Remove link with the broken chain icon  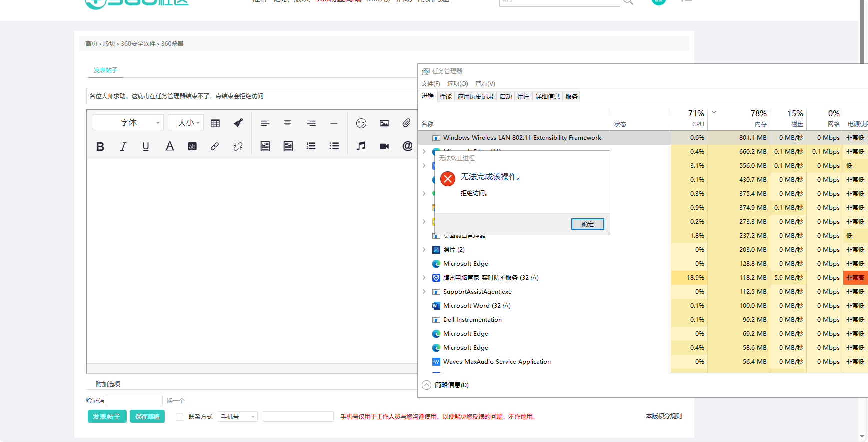[x=238, y=146]
